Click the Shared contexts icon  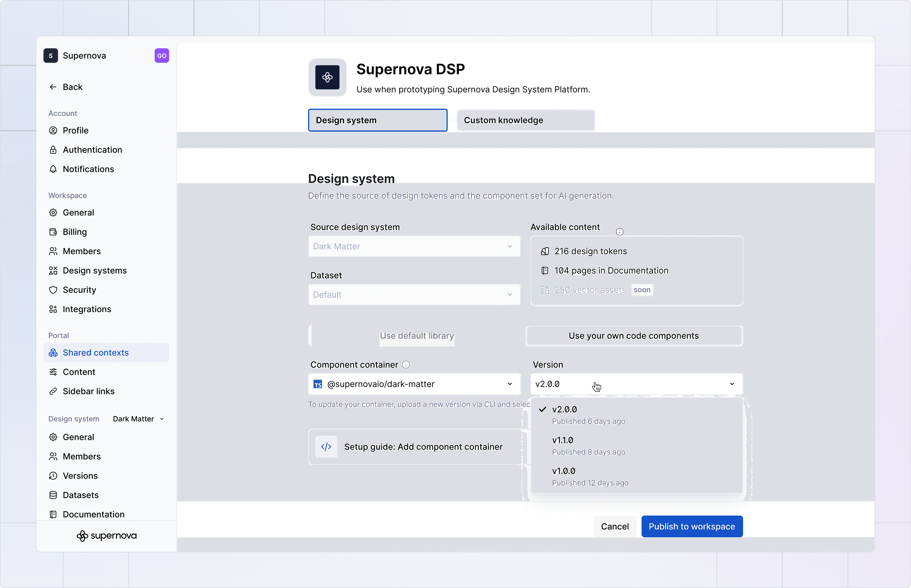[53, 353]
